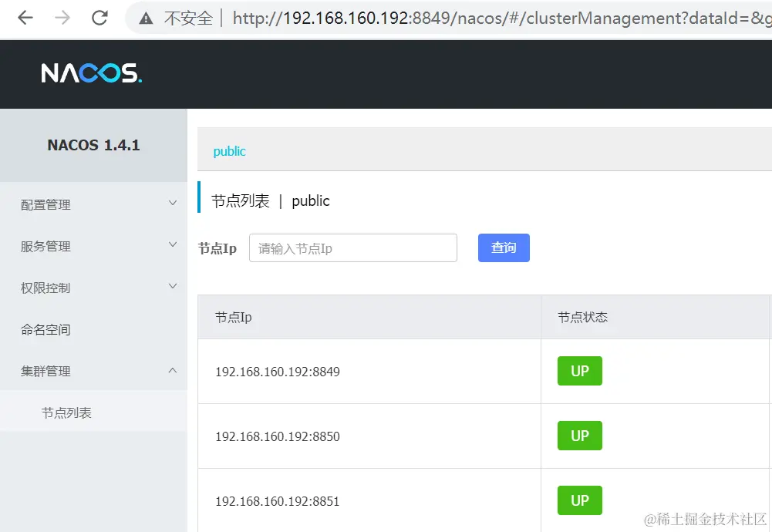Select node address 192.168.160.192:8849 in table
Viewport: 772px width, 532px height.
coord(278,372)
